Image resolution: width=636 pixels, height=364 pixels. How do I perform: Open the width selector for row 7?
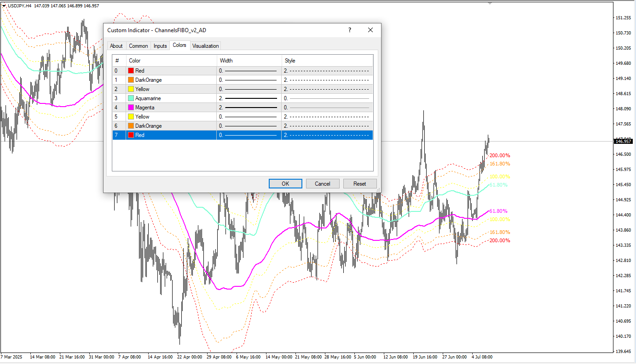tap(249, 135)
